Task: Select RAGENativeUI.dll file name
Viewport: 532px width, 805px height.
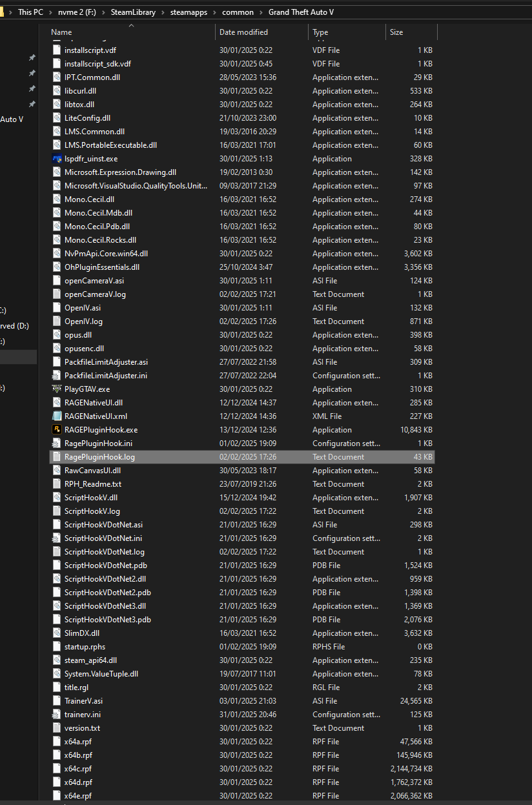Action: 94,403
